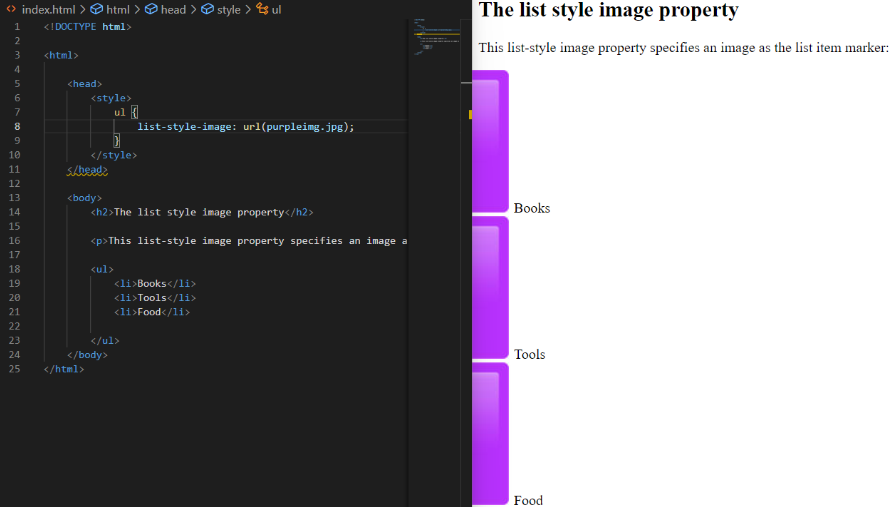The image size is (893, 507).
Task: Select the ul breadcrumb segment
Action: pos(276,10)
